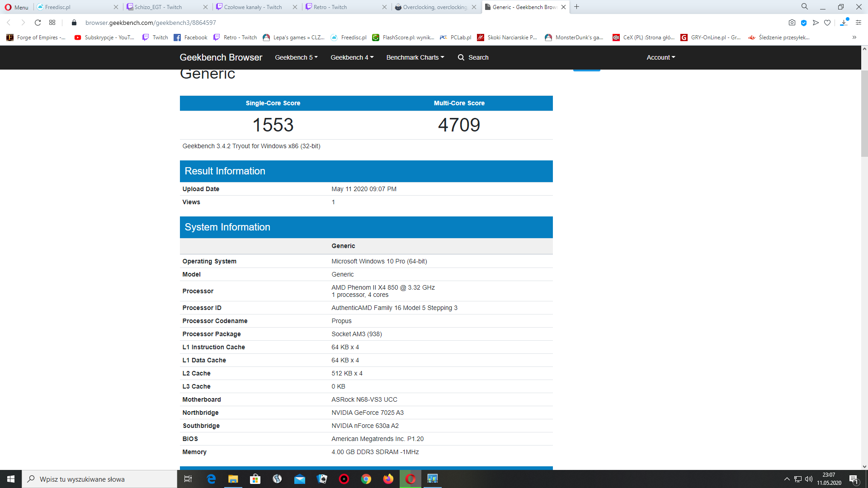Launch Firefox from taskbar
The width and height of the screenshot is (868, 488).
(388, 479)
